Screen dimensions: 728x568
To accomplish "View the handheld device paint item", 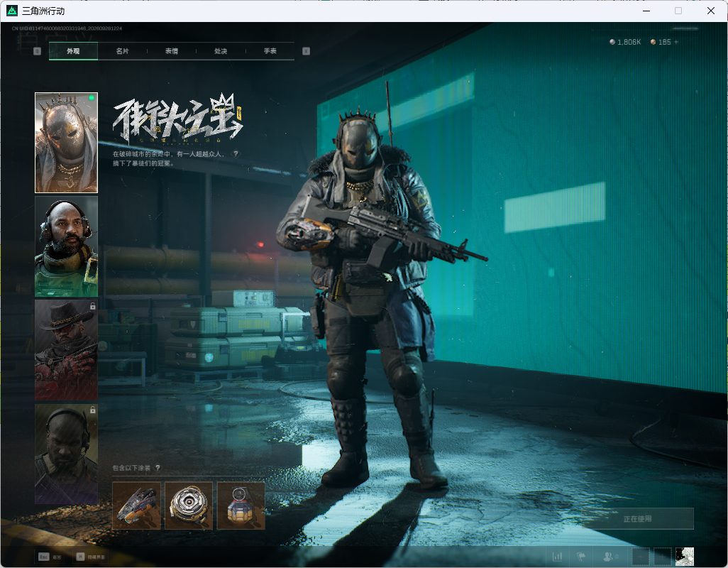I will (x=136, y=506).
